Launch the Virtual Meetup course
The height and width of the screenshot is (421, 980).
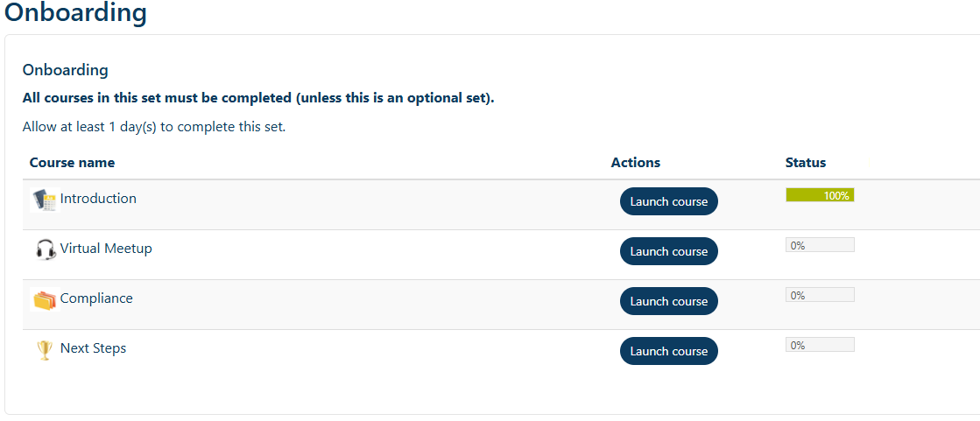pyautogui.click(x=669, y=251)
